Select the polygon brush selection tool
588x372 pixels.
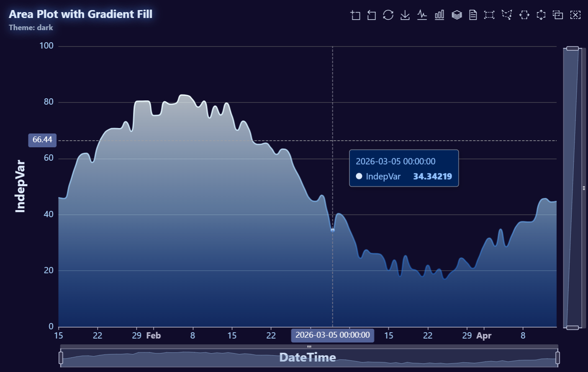[507, 15]
